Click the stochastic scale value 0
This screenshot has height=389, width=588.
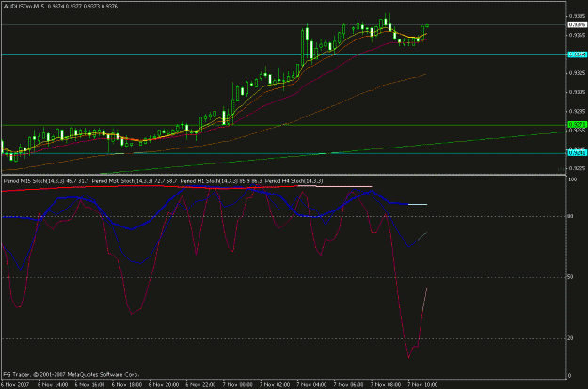coord(570,376)
